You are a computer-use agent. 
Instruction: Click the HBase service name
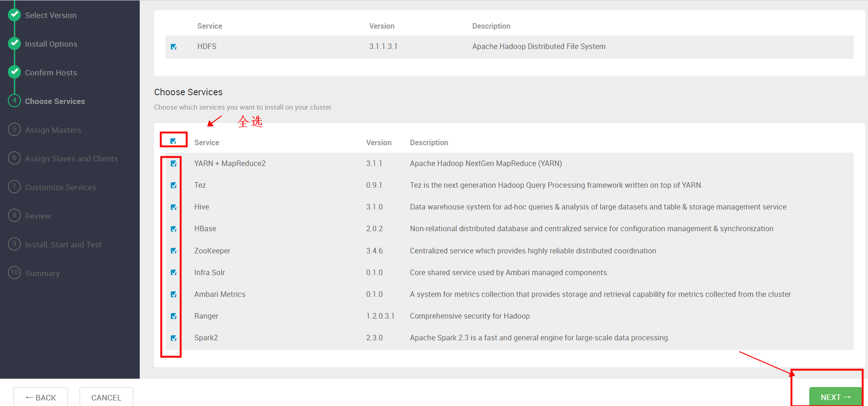(x=205, y=228)
